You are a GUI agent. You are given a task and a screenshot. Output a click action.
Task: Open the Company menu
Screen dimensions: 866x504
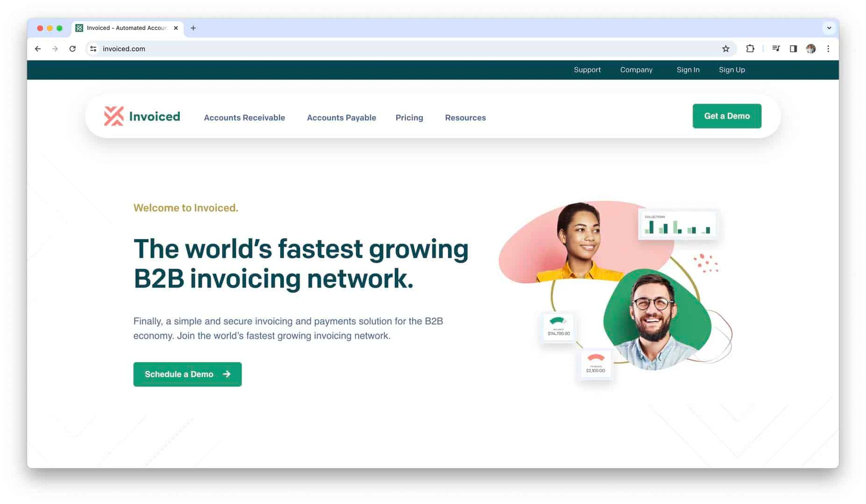tap(636, 70)
